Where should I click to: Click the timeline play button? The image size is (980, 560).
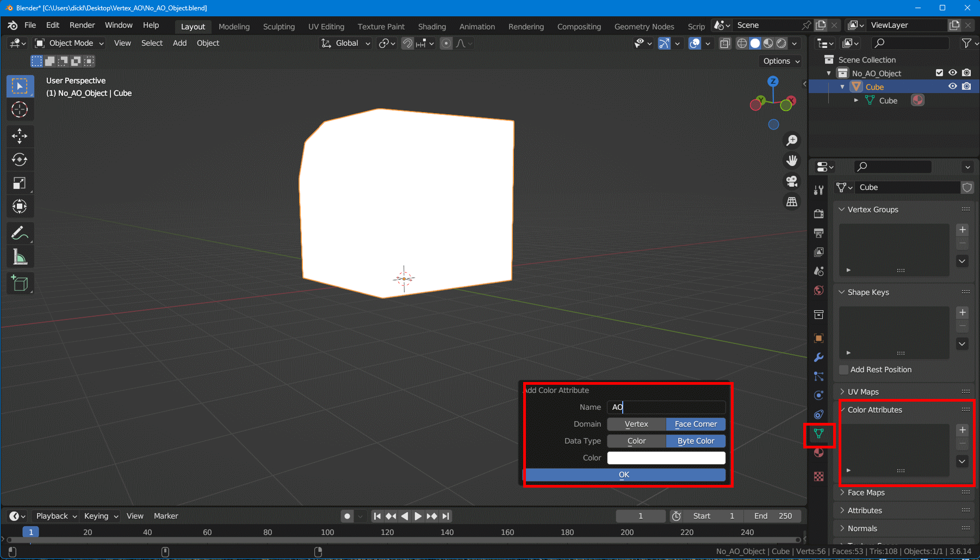click(418, 516)
